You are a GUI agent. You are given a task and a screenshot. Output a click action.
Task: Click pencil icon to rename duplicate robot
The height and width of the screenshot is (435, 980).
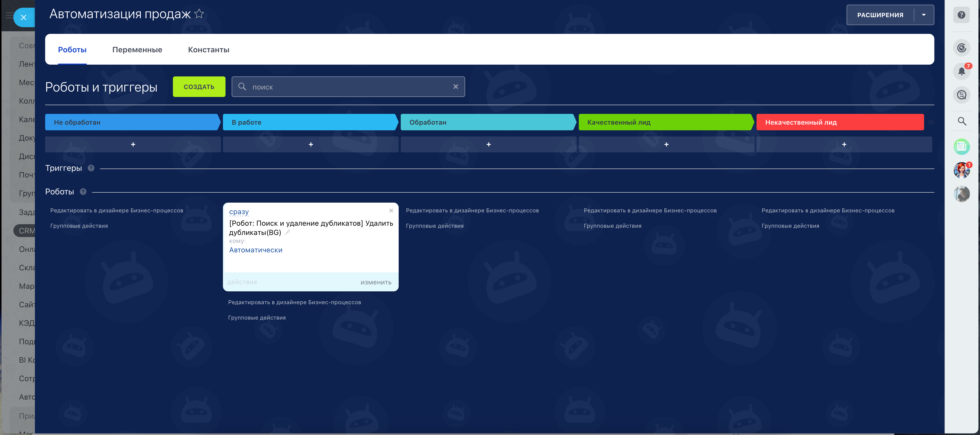[288, 232]
